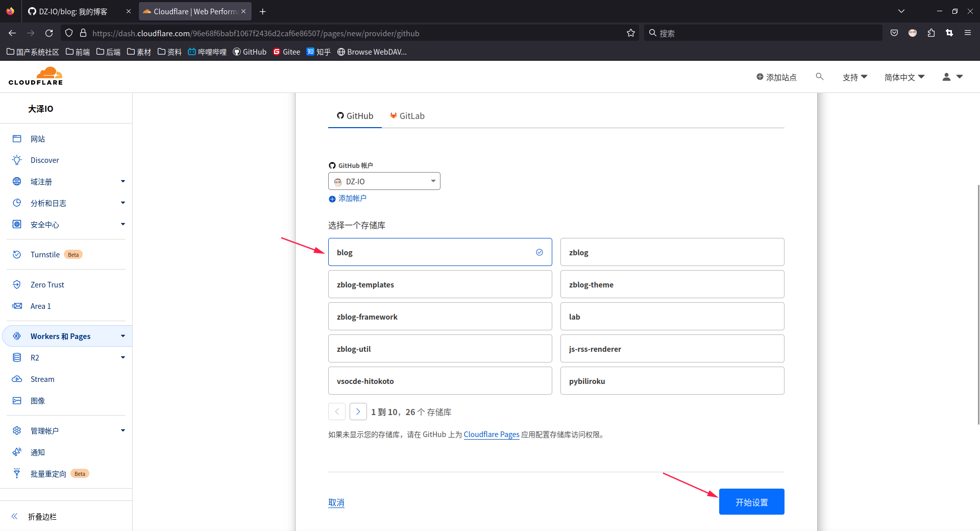Click the search magnifier icon in header
Viewport: 980px width, 531px height.
pos(819,77)
